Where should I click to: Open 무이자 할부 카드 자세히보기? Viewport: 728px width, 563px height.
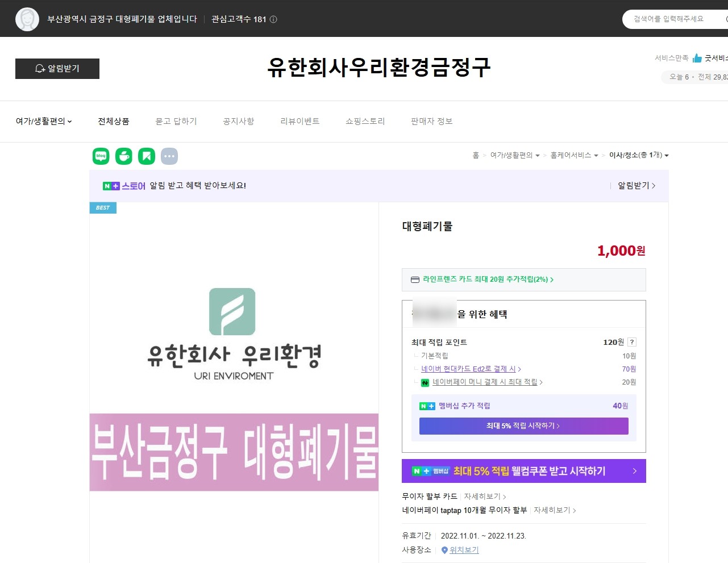tap(485, 497)
